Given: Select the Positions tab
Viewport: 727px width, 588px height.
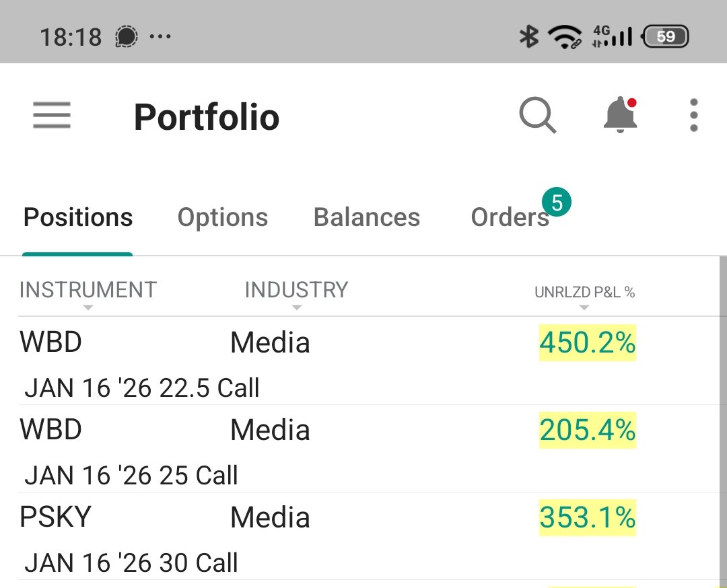Looking at the screenshot, I should point(78,217).
